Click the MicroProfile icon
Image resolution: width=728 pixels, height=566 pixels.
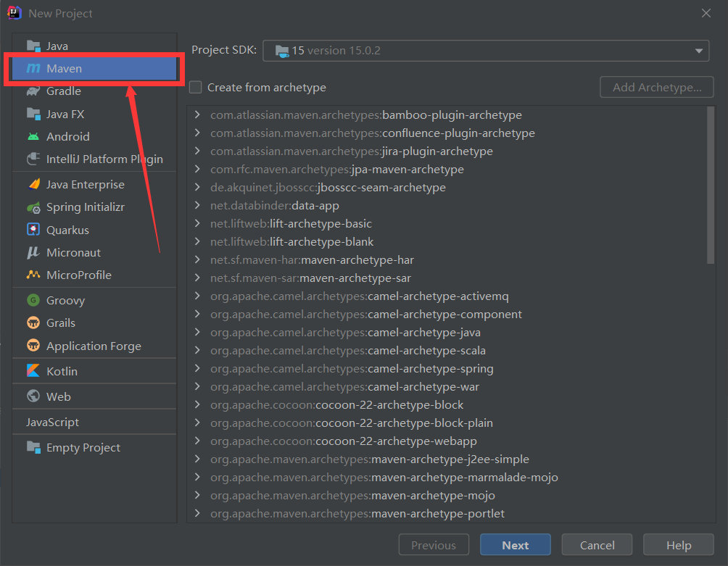click(x=33, y=275)
